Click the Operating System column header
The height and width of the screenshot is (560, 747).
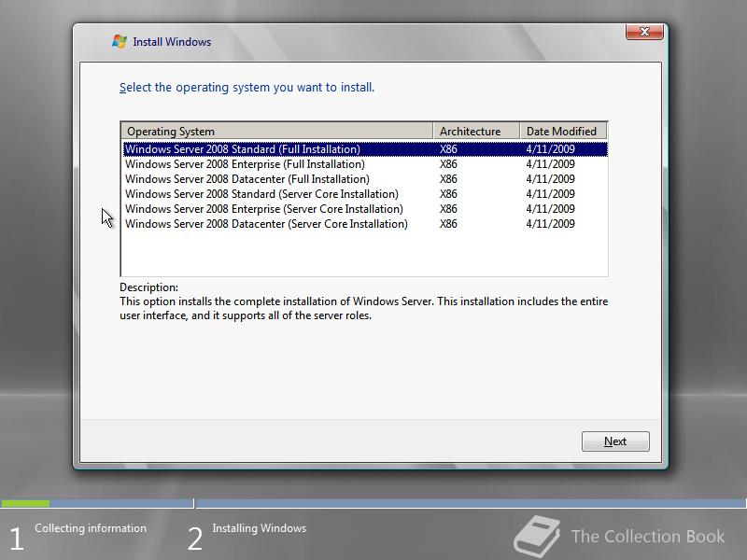[x=277, y=131]
